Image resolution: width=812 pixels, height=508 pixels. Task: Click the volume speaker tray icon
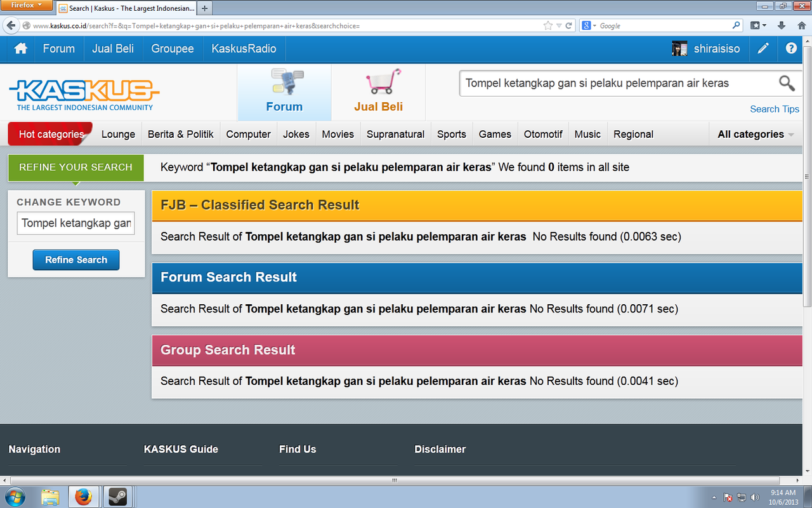(x=755, y=497)
